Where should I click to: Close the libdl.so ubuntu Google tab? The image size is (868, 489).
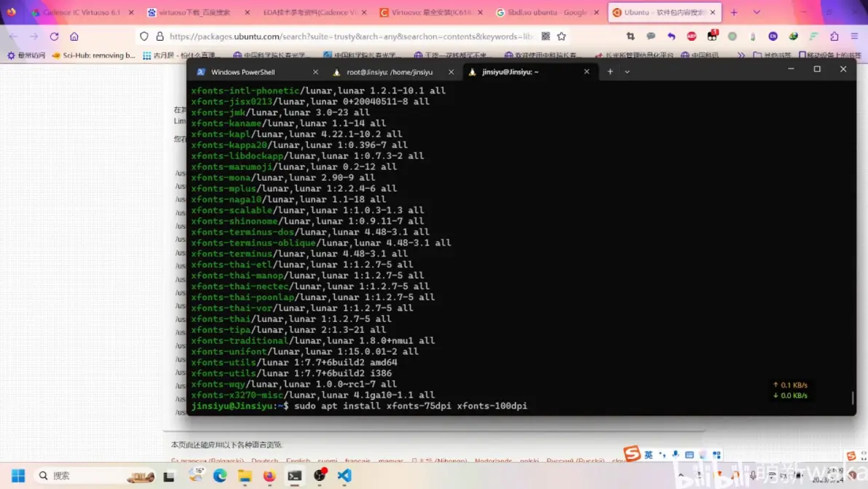[596, 12]
